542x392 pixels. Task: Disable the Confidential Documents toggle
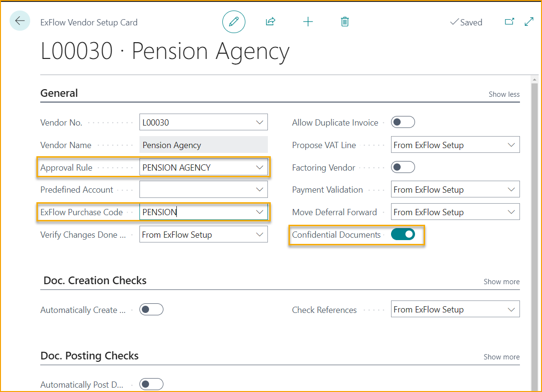coord(403,234)
